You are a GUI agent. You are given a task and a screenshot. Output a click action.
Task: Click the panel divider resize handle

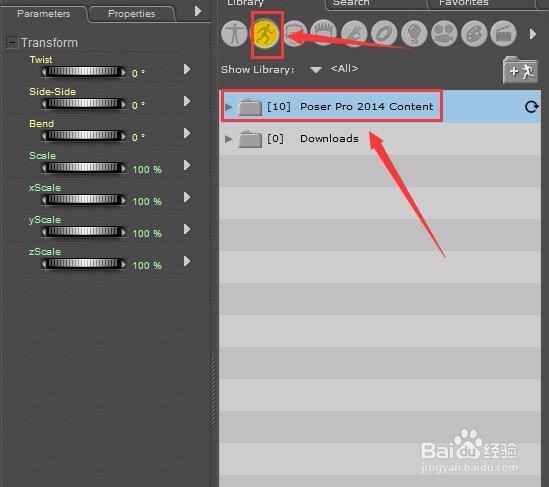click(x=214, y=394)
